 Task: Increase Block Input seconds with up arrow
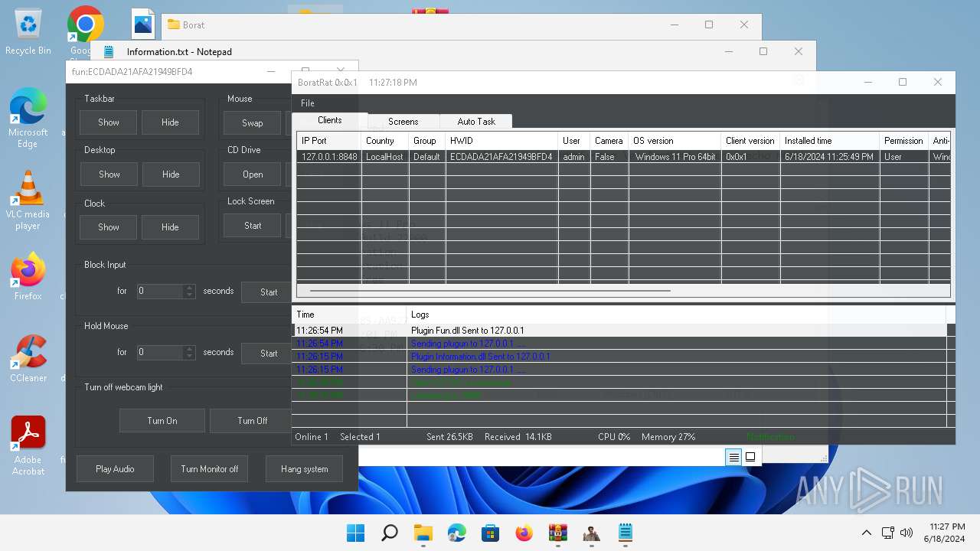click(x=190, y=288)
